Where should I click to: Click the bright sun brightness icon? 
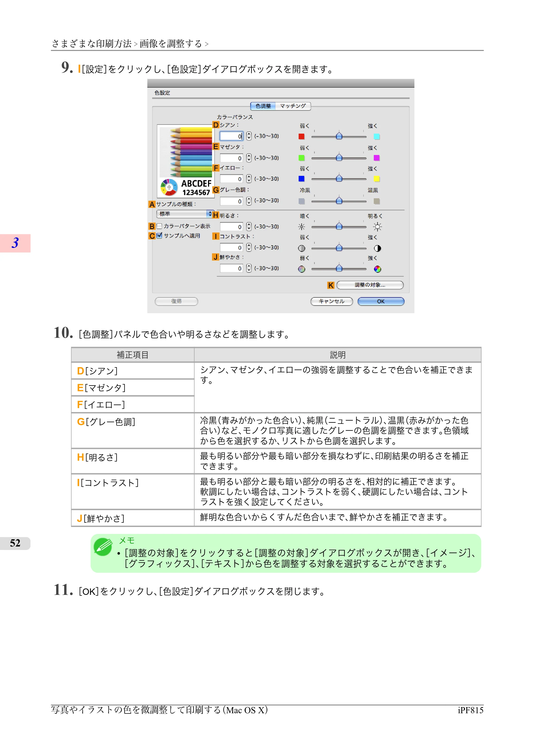pos(377,227)
